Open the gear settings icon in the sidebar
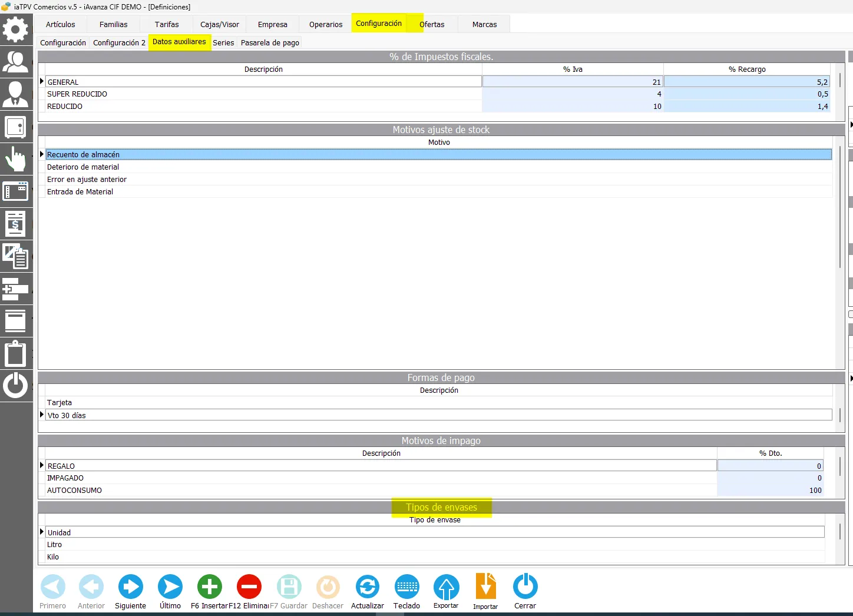Screen dimensions: 853x616 click(16, 29)
